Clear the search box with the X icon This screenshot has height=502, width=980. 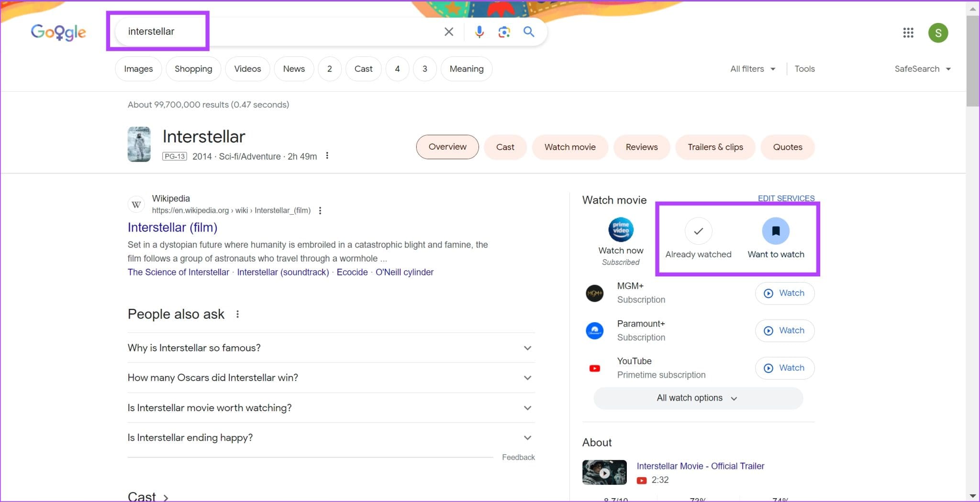tap(448, 32)
